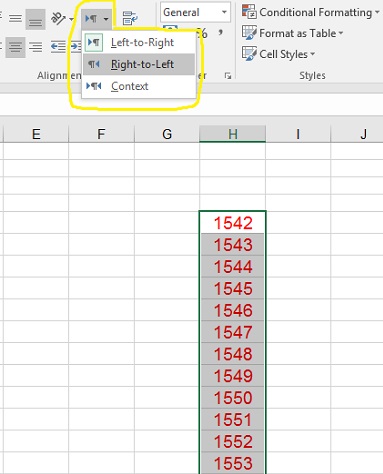
Task: Open Format as Table gallery
Action: pyautogui.click(x=292, y=33)
